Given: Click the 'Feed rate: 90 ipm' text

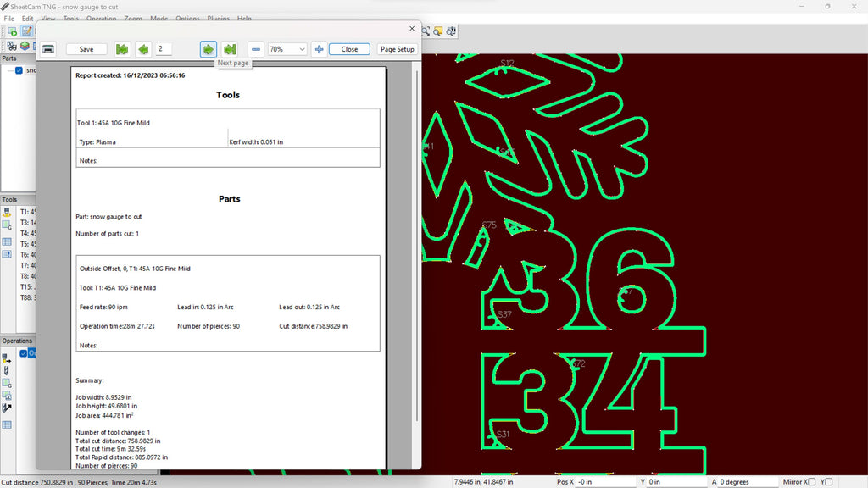Looking at the screenshot, I should click(x=103, y=307).
